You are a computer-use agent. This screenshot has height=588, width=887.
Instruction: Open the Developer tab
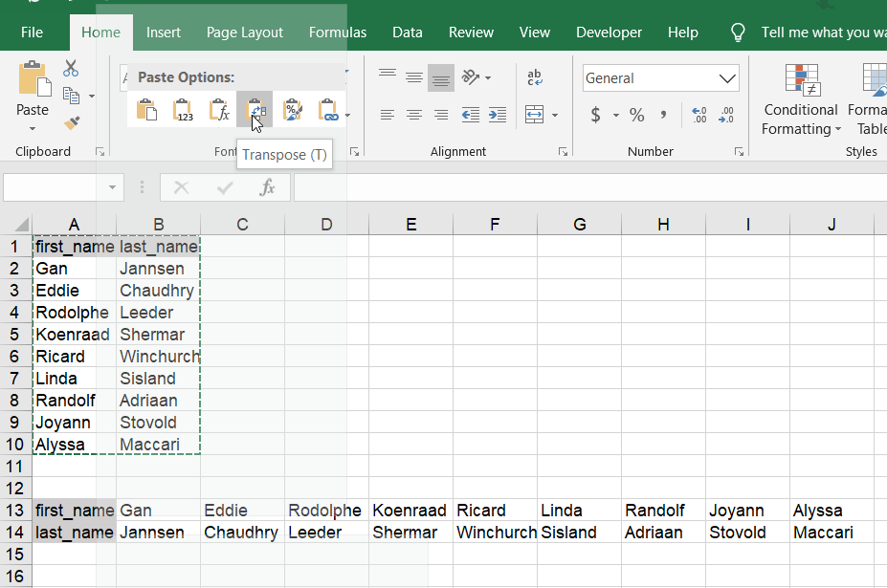pos(609,32)
